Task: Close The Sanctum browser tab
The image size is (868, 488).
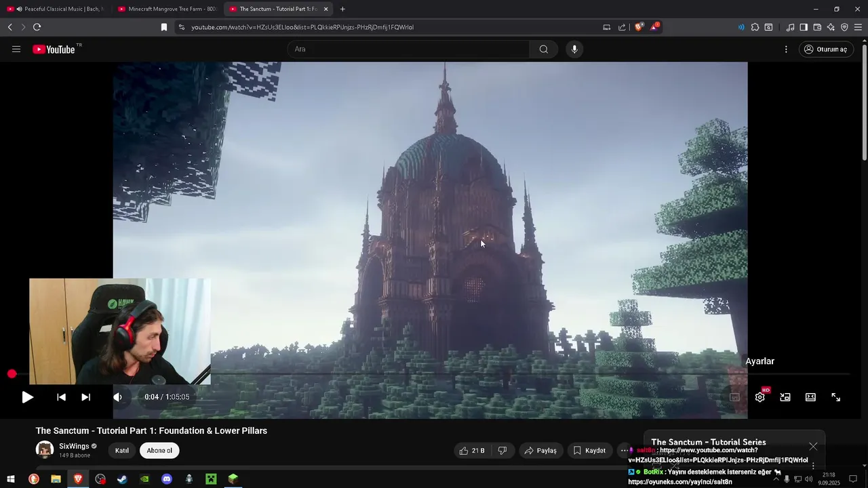Action: coord(326,9)
